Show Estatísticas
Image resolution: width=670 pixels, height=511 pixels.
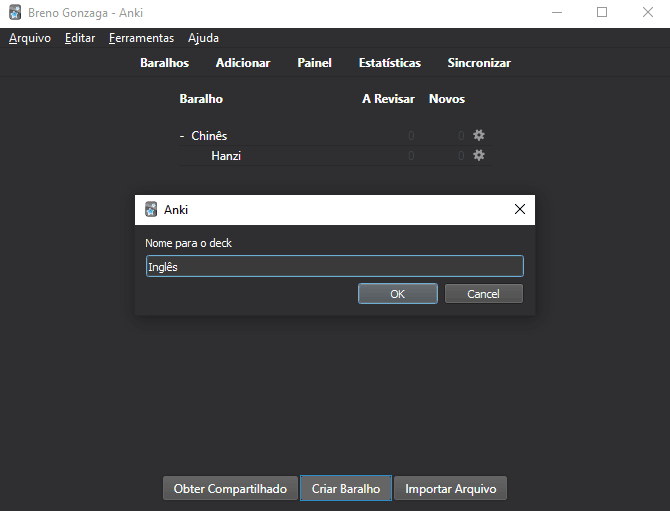pyautogui.click(x=390, y=63)
